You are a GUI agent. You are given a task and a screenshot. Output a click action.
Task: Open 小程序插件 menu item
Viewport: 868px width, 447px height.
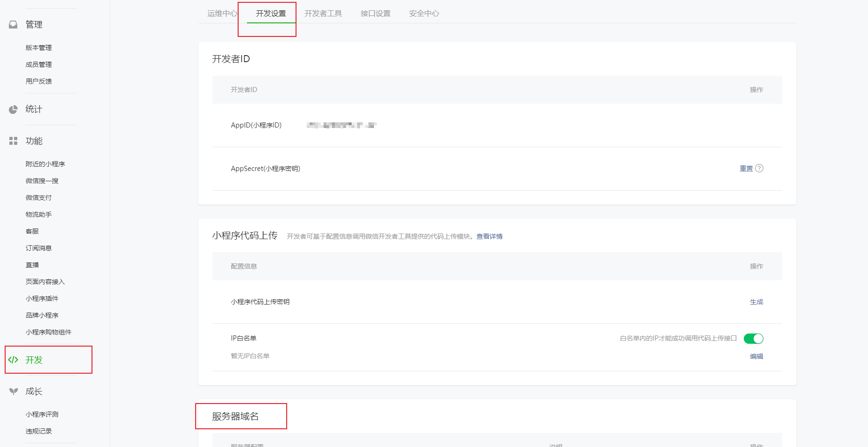tap(42, 298)
